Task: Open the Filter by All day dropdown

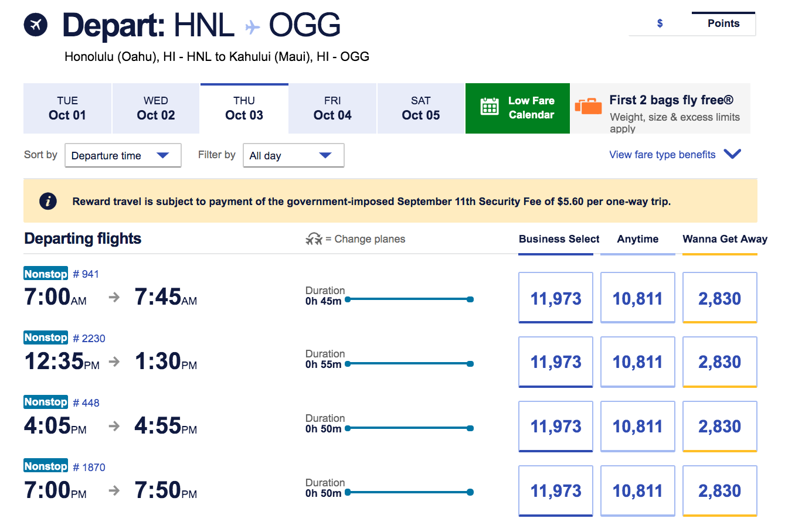Action: point(293,155)
